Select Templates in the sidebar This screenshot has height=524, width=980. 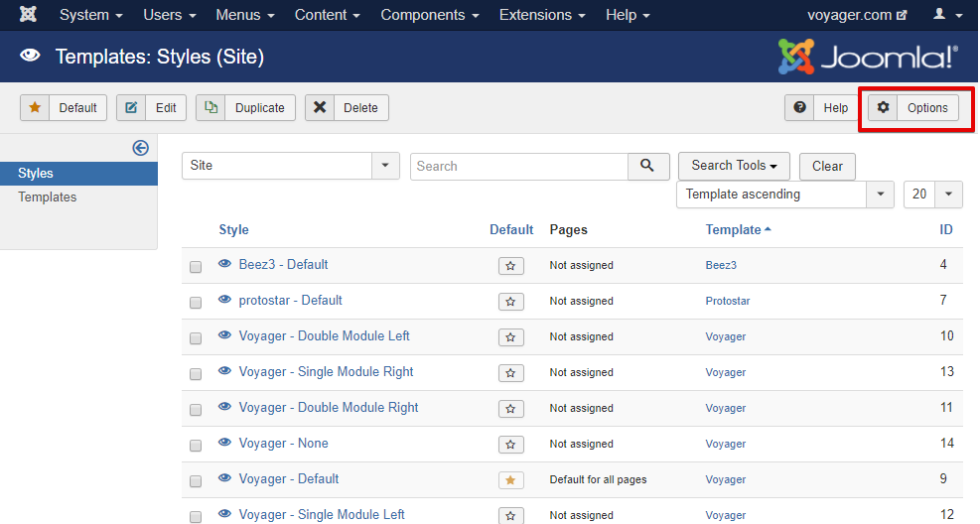tap(48, 196)
